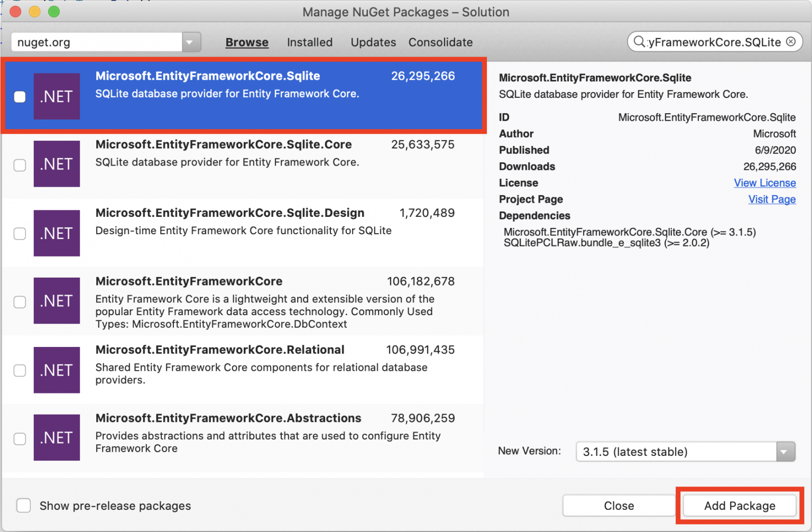
Task: Click the .NET icon for Microsoft.EntityFrameworkCore.Sqlite
Action: click(57, 96)
